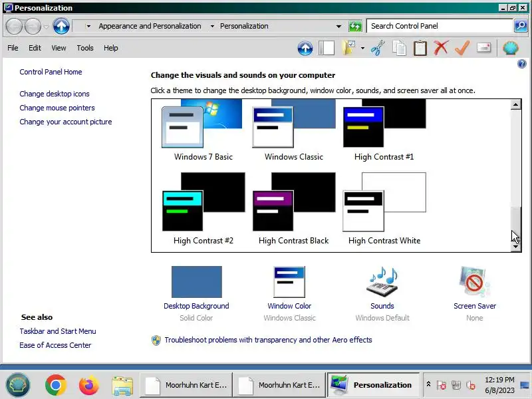
Task: Click Appearance and Personalization breadcrumb
Action: click(150, 26)
